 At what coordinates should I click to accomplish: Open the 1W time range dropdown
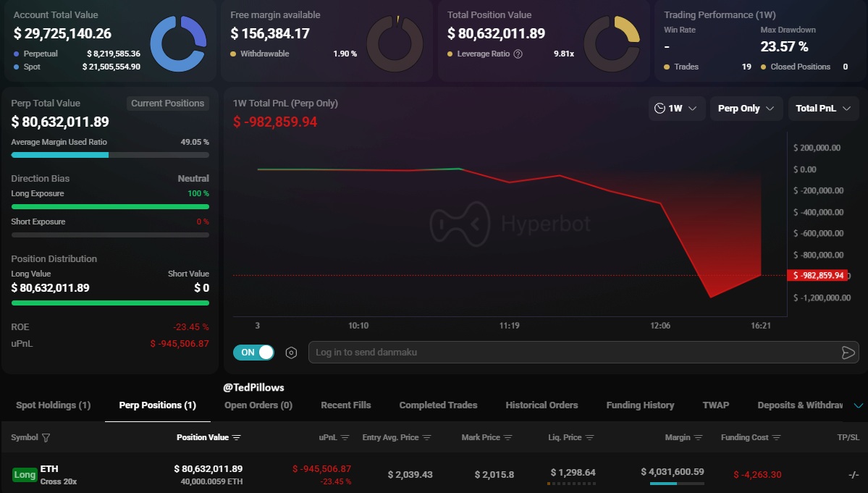(676, 109)
